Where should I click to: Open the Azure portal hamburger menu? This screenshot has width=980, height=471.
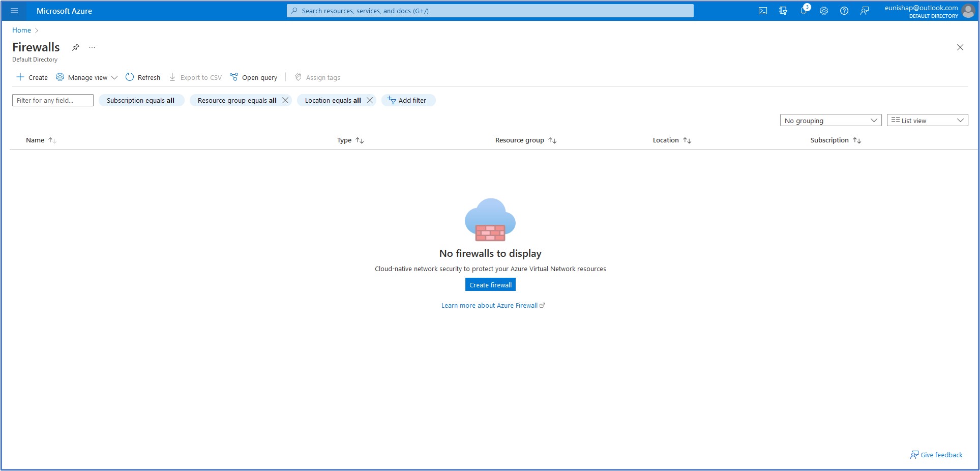[x=14, y=11]
